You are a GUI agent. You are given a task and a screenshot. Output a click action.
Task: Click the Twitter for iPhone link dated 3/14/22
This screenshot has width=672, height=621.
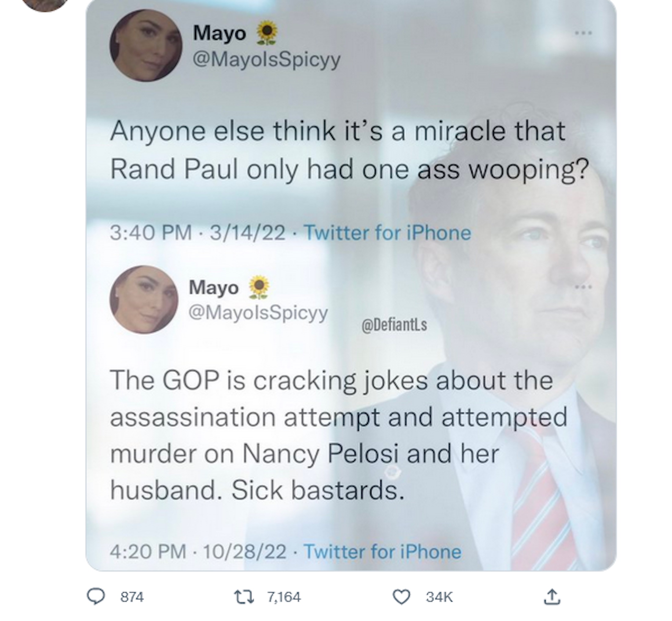coord(387,233)
